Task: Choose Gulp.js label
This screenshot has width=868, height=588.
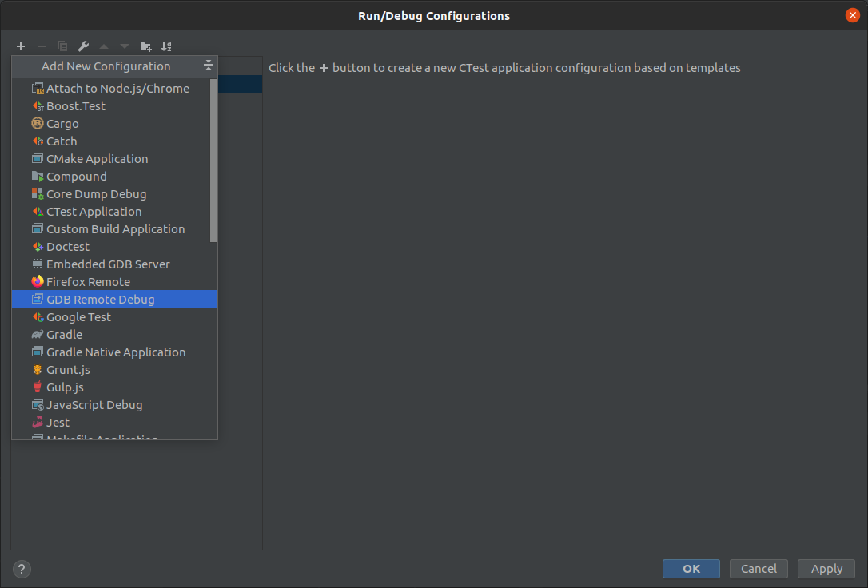Action: (65, 387)
